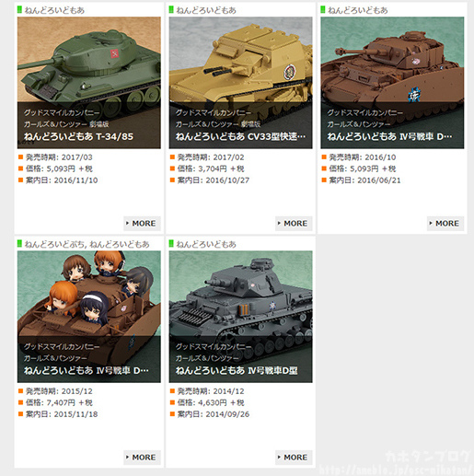Open the ねんどろいどもあ IV号戦車D型 title link

(x=237, y=370)
